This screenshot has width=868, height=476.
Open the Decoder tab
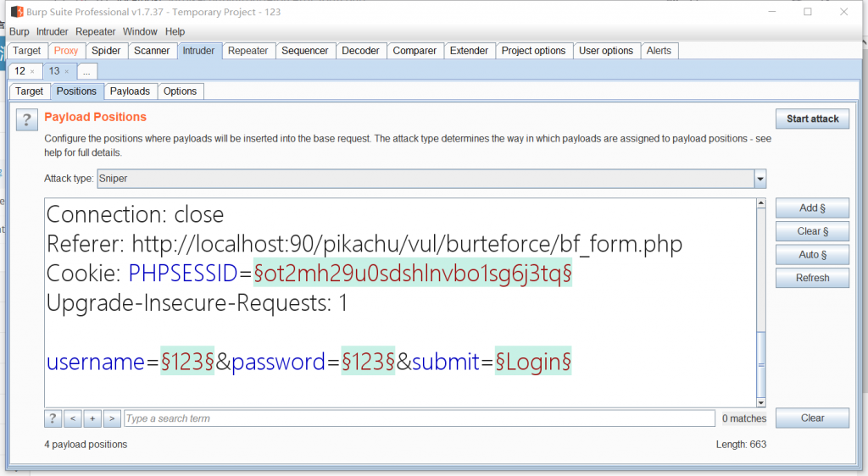pos(360,51)
